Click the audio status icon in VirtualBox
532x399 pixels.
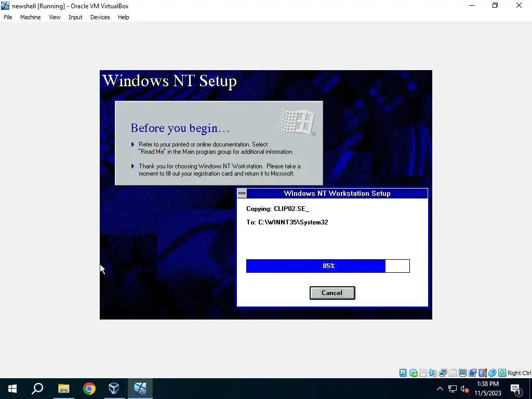click(x=433, y=373)
